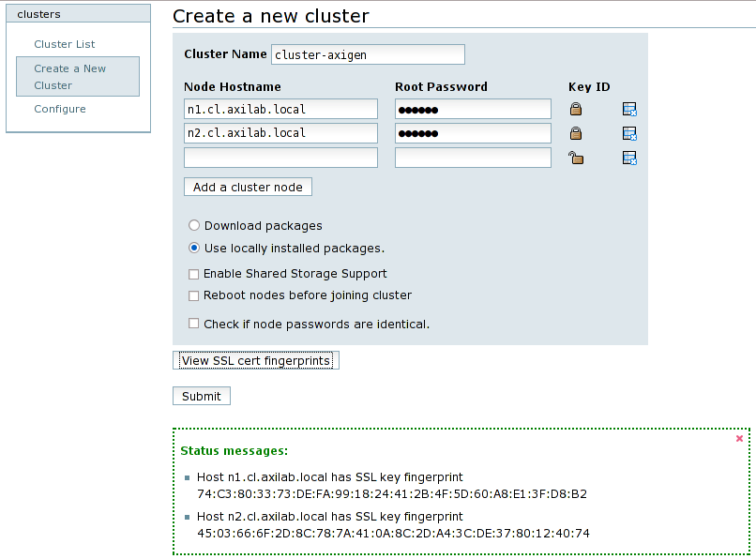756x559 pixels.
Task: Enable Shared Storage Support
Action: coord(194,274)
